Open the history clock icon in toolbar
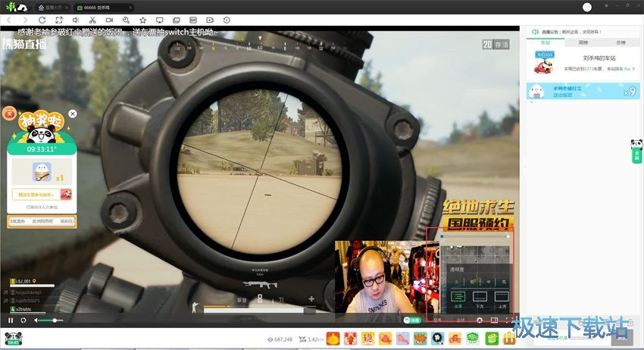 coord(227,20)
